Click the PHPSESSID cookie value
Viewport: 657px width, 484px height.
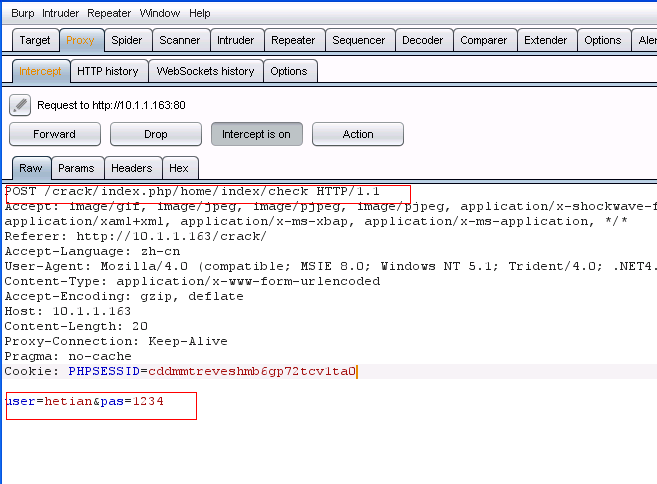click(x=252, y=372)
